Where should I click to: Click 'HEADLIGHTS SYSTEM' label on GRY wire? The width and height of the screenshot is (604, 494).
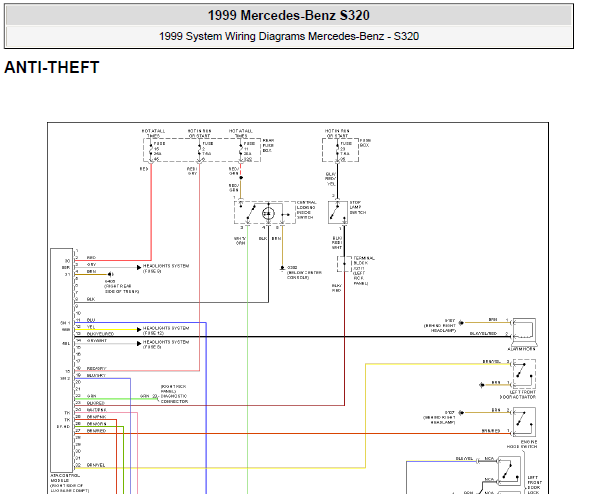(166, 269)
